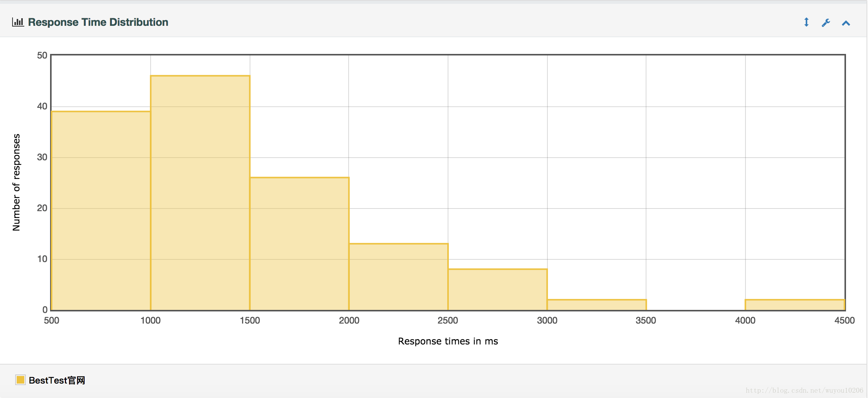Select the 2500–3000 ms histogram bar
This screenshot has height=398, width=868.
click(498, 289)
